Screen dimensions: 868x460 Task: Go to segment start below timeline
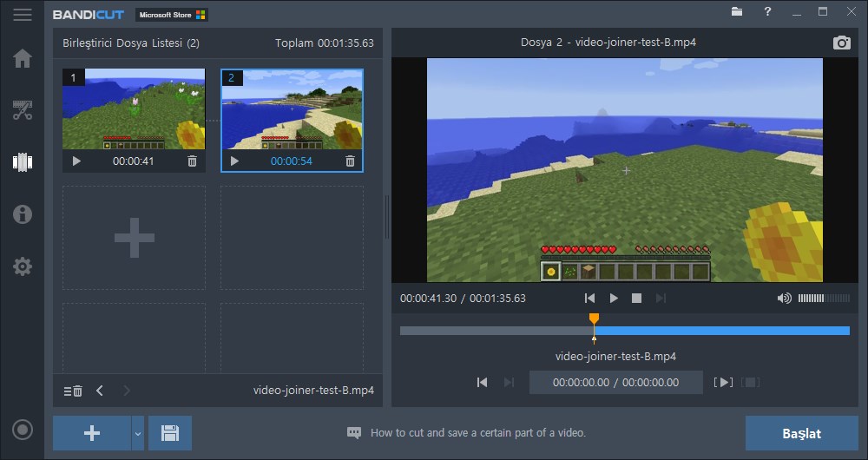pyautogui.click(x=482, y=383)
